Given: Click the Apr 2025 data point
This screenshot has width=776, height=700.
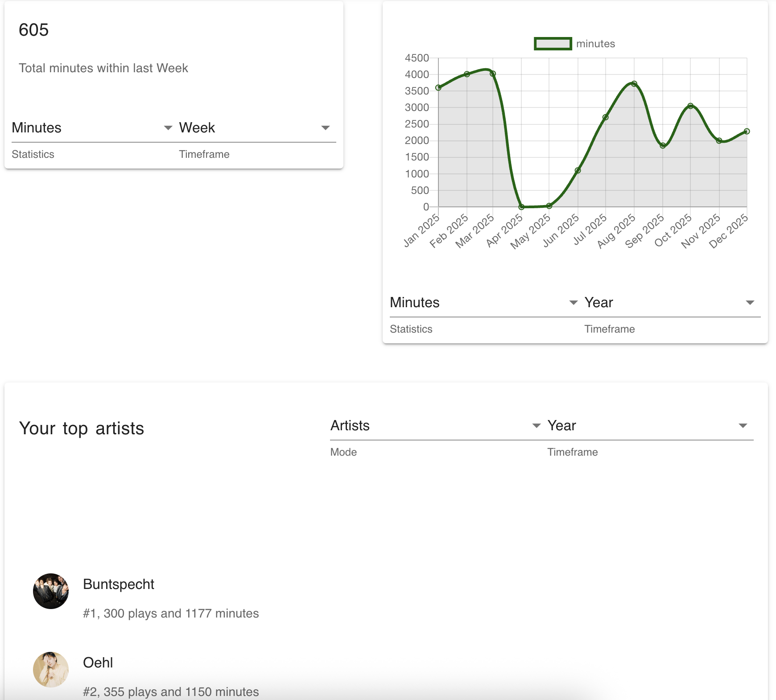Looking at the screenshot, I should [x=521, y=206].
